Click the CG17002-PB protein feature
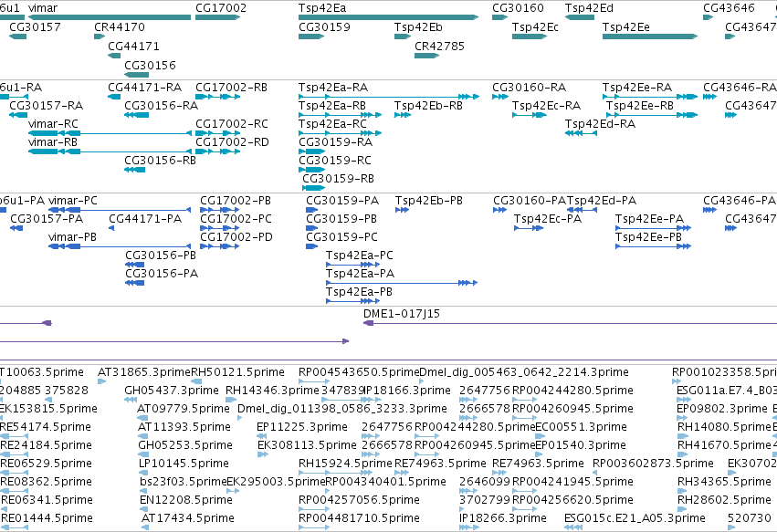 219,210
